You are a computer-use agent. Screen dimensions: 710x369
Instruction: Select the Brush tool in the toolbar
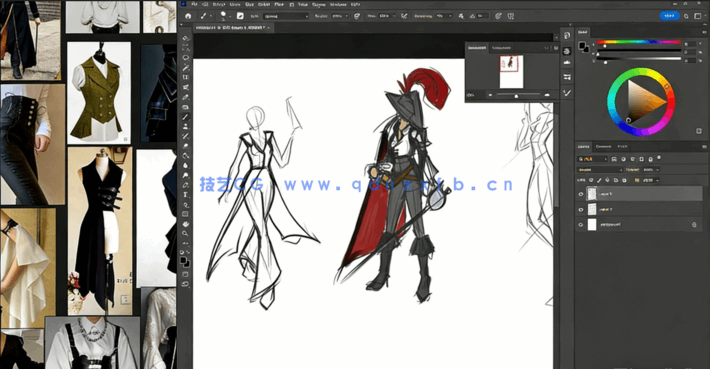tap(186, 117)
